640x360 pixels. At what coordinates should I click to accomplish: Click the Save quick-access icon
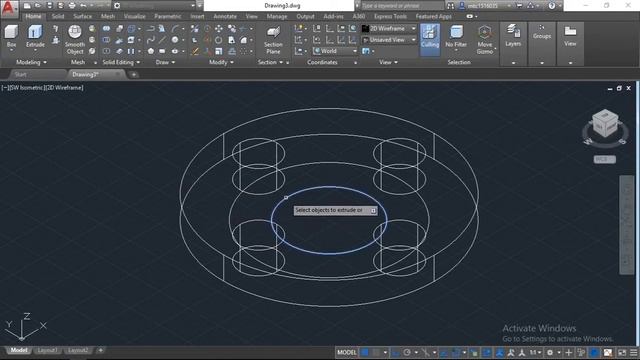[x=49, y=6]
